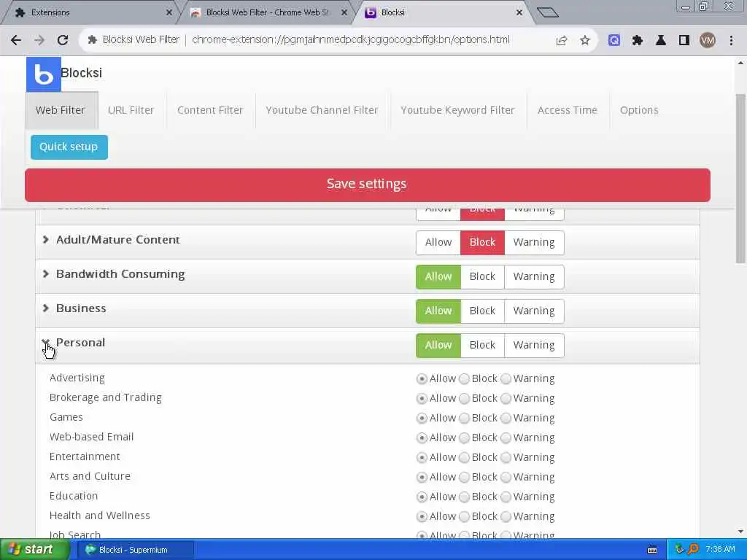Select Warning radio for Brokerage and Trading
This screenshot has width=747, height=560.
point(506,399)
